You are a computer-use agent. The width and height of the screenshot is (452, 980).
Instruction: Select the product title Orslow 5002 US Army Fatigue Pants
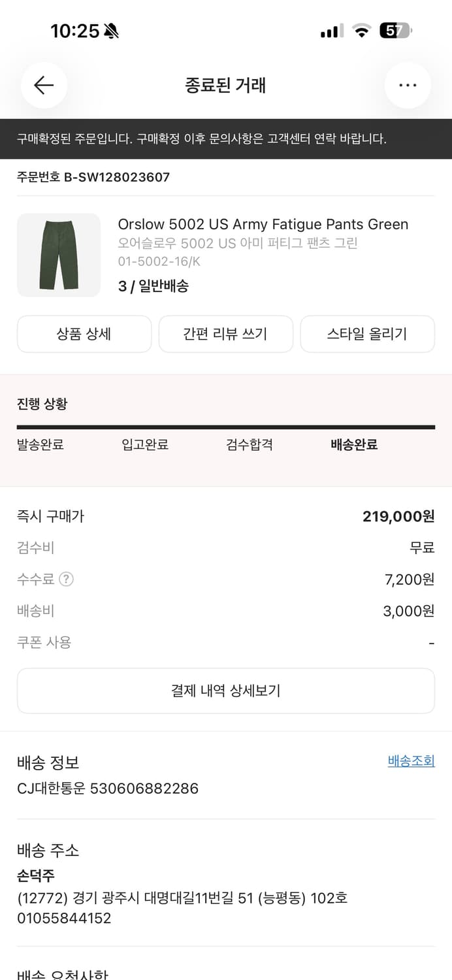[263, 224]
